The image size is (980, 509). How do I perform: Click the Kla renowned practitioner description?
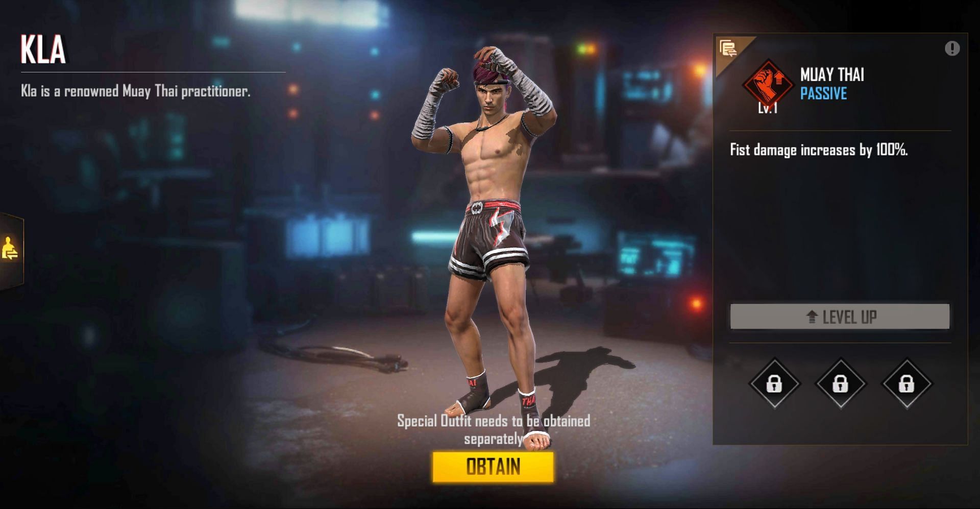136,91
